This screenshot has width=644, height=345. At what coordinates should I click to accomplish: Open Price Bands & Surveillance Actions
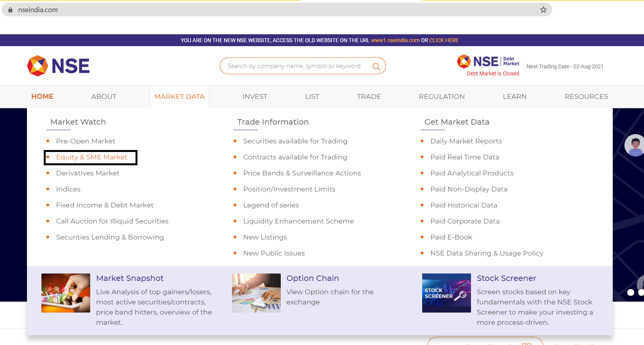point(302,173)
